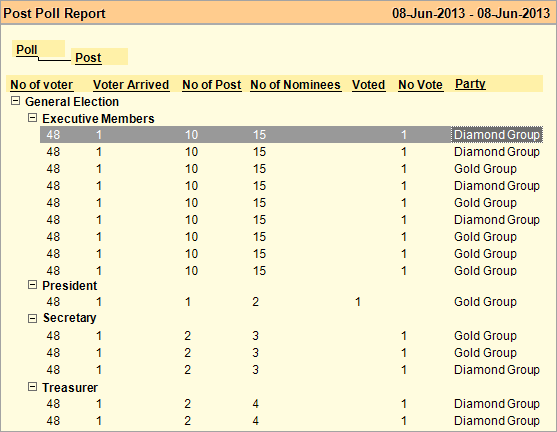Sort by Voter Arrived column
The width and height of the screenshot is (557, 432).
131,85
